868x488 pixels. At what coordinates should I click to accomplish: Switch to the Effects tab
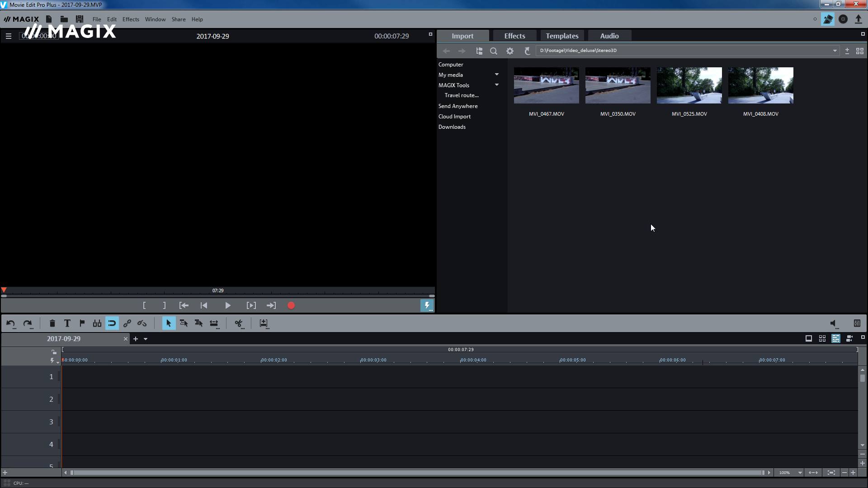coord(514,36)
